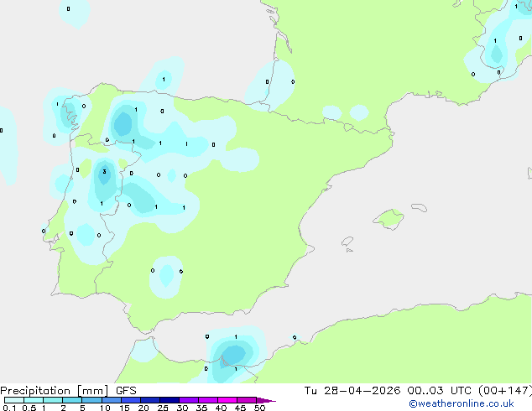This screenshot has width=532, height=411.
Task: Click the Menorca island outline
Action: tap(419, 207)
